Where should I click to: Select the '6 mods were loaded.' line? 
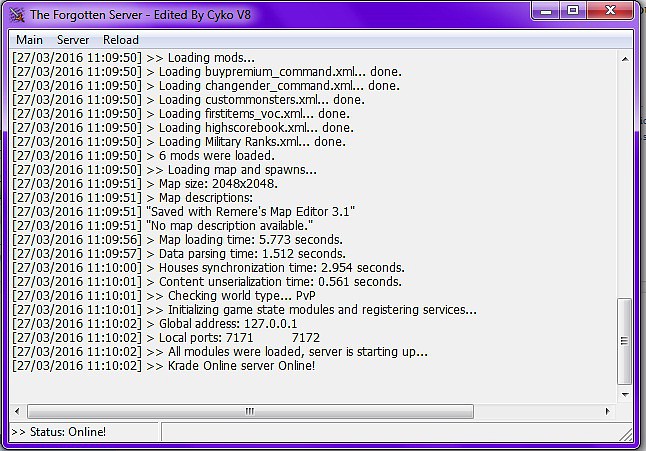pyautogui.click(x=143, y=156)
